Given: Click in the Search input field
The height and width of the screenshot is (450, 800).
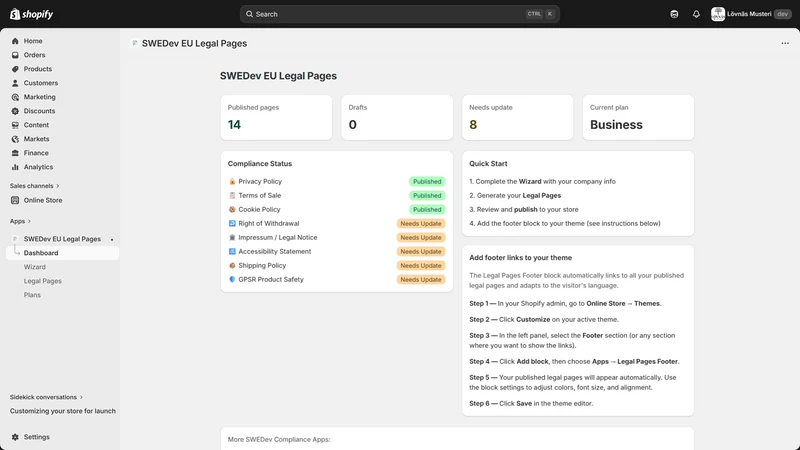Looking at the screenshot, I should coord(399,14).
